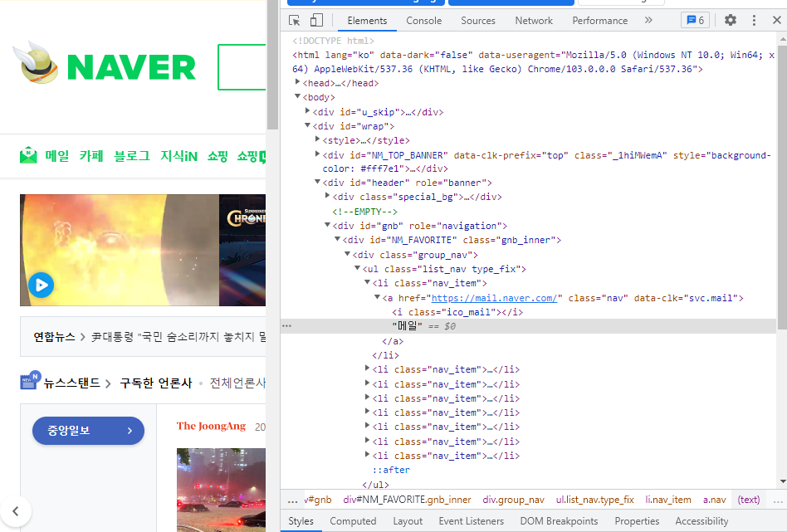Select the Accessibility pane tab
Image resolution: width=787 pixels, height=532 pixels.
(701, 521)
